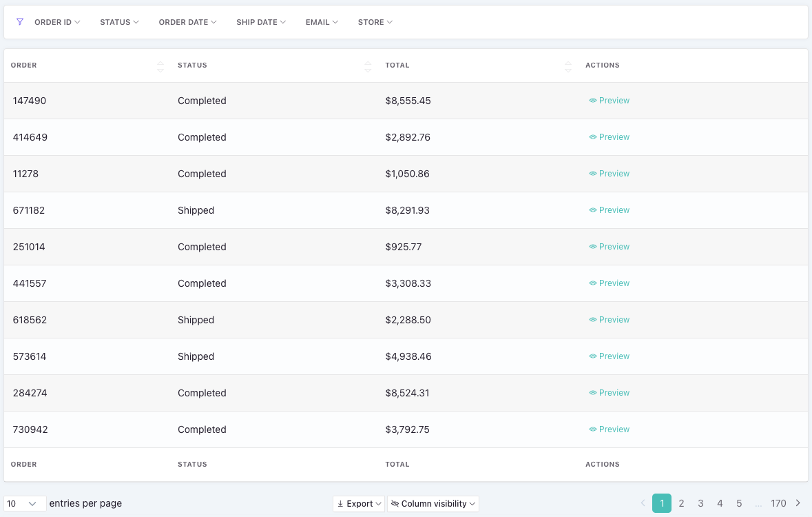Expand the Status filter dropdown
This screenshot has height=517, width=812.
119,22
